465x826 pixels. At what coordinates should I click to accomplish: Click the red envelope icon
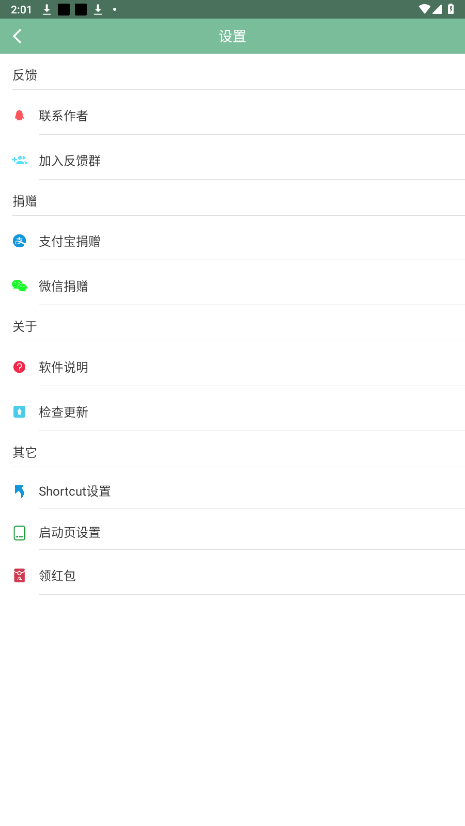coord(19,575)
